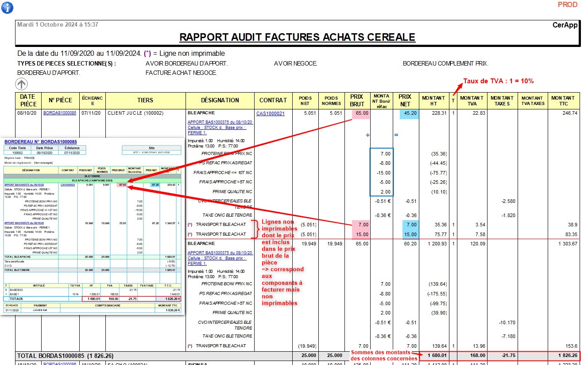Click the TOTAL BORDAS1000085 summary row label
Image resolution: width=588 pixels, height=365 pixels.
tap(65, 356)
